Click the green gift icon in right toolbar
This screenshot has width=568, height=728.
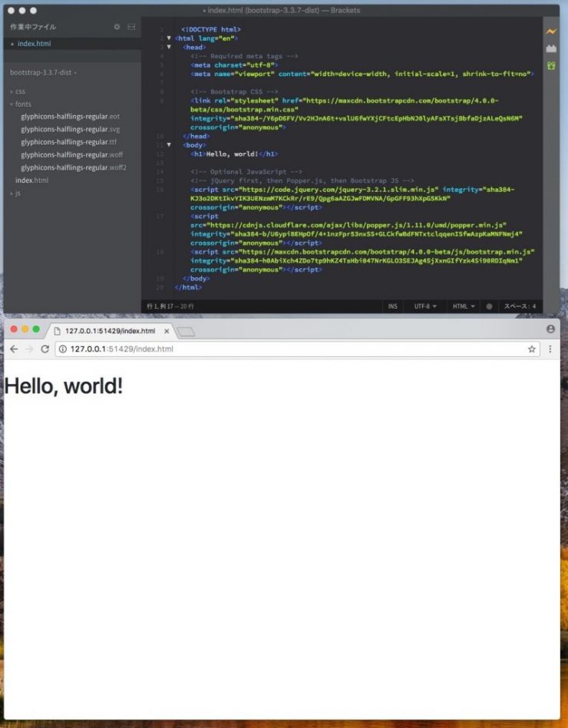click(550, 66)
